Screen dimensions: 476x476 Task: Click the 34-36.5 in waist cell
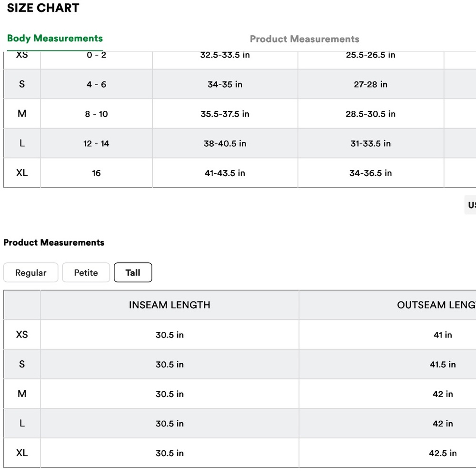[x=371, y=173]
